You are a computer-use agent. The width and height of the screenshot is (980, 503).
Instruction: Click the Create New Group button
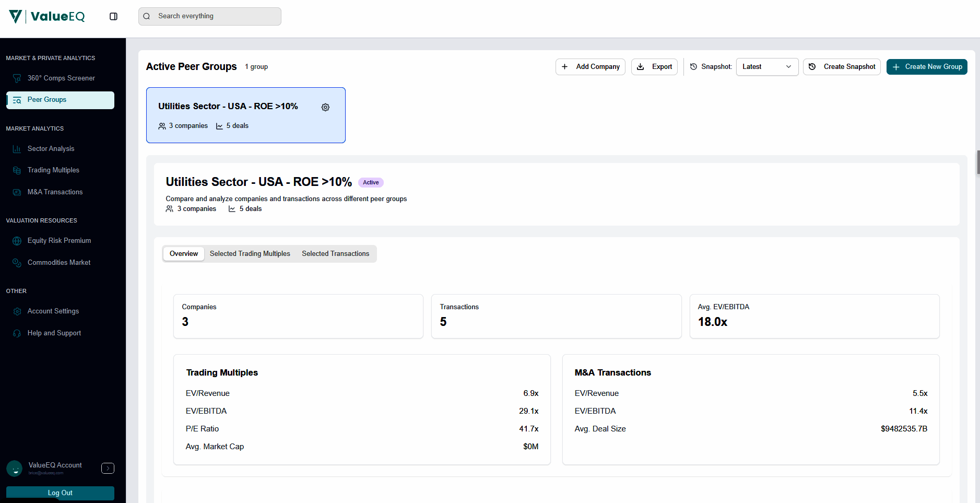(x=926, y=67)
